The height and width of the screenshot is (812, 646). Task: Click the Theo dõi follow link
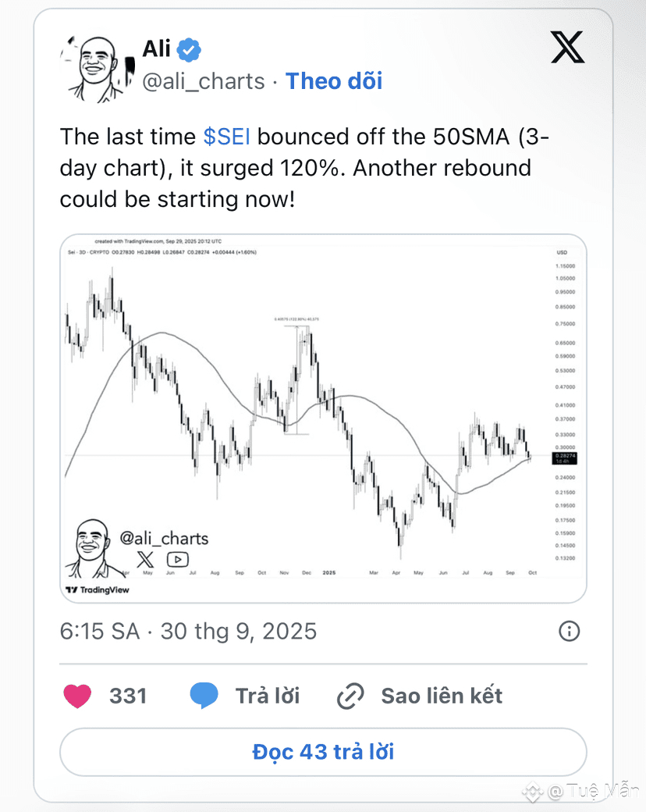(334, 81)
